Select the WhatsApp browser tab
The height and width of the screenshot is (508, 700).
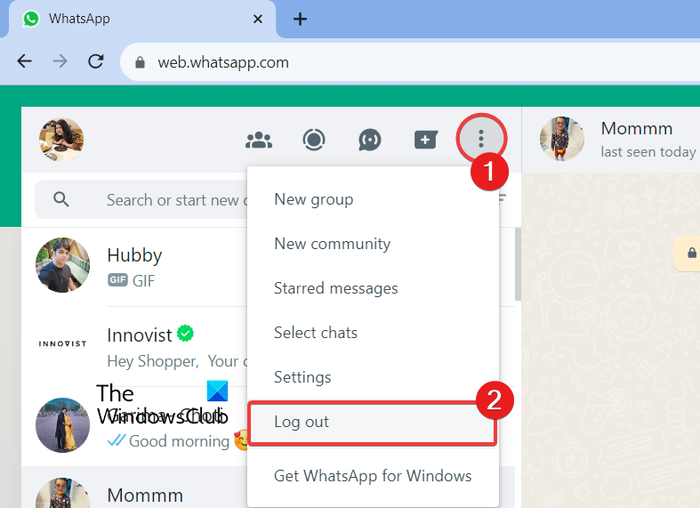[x=142, y=19]
